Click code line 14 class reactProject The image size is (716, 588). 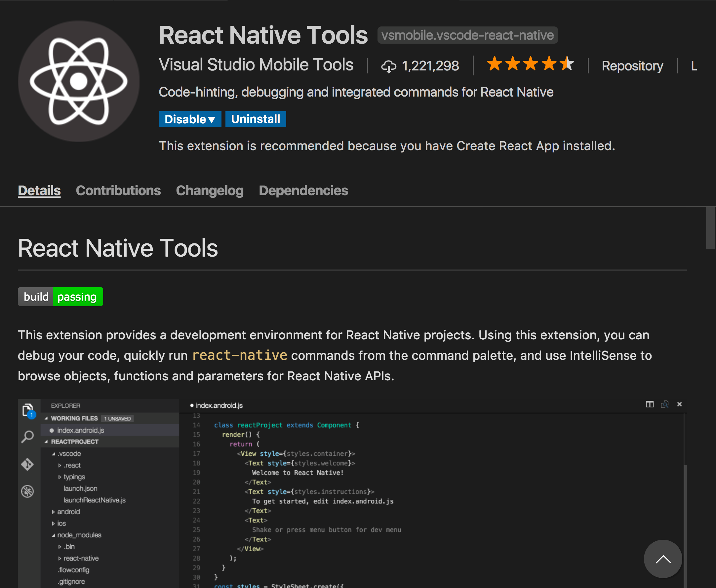[286, 425]
